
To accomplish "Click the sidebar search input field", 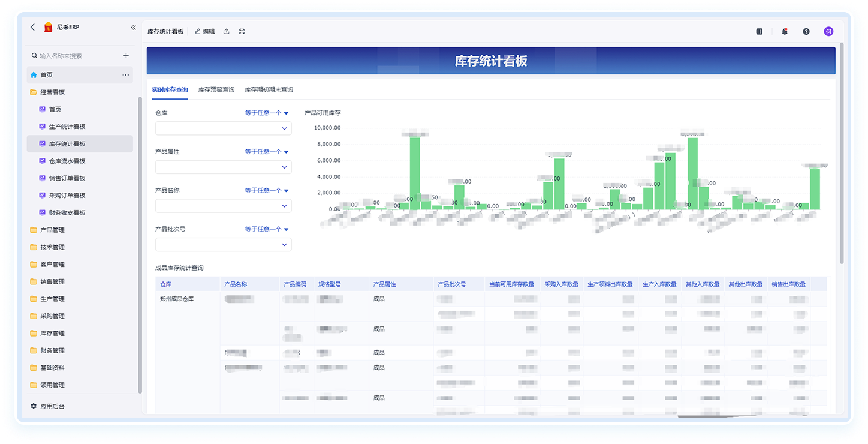I will pyautogui.click(x=78, y=56).
